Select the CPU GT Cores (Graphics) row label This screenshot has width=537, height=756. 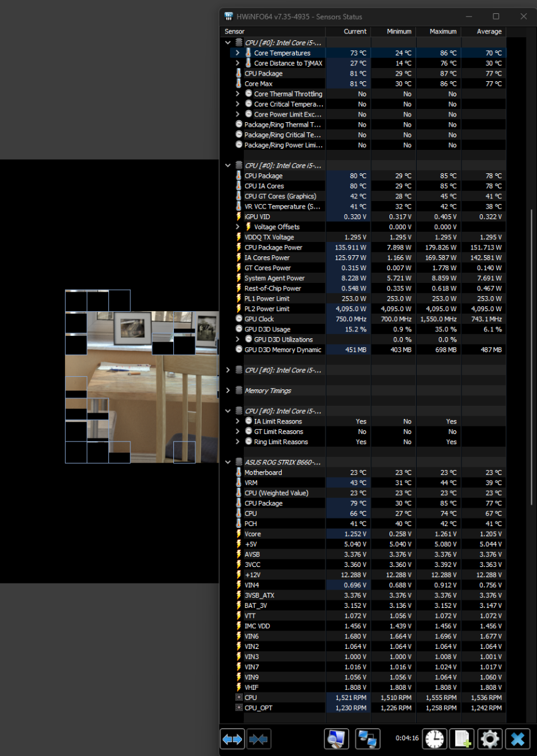click(x=280, y=197)
